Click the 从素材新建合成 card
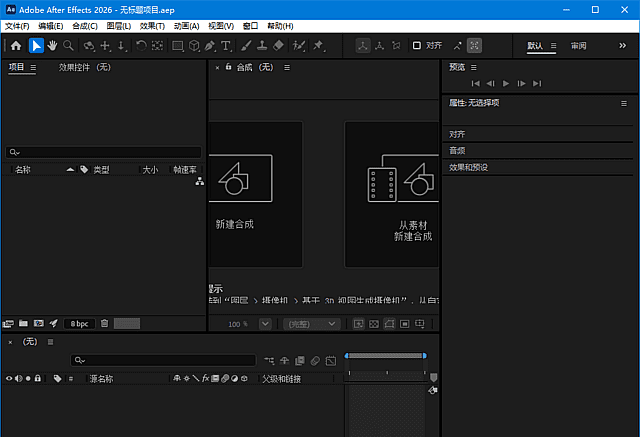The image size is (640, 437). point(392,194)
